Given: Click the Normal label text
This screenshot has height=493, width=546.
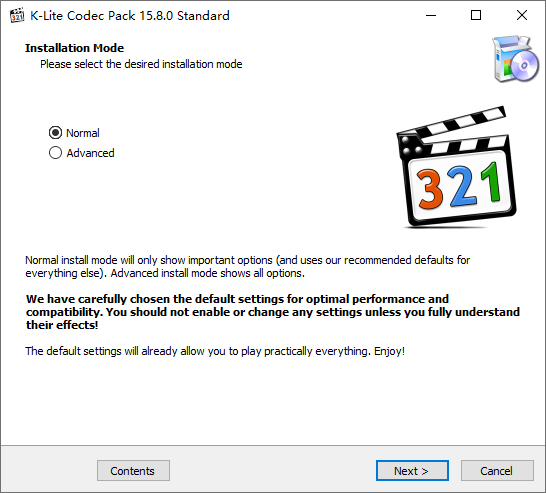Looking at the screenshot, I should point(83,133).
